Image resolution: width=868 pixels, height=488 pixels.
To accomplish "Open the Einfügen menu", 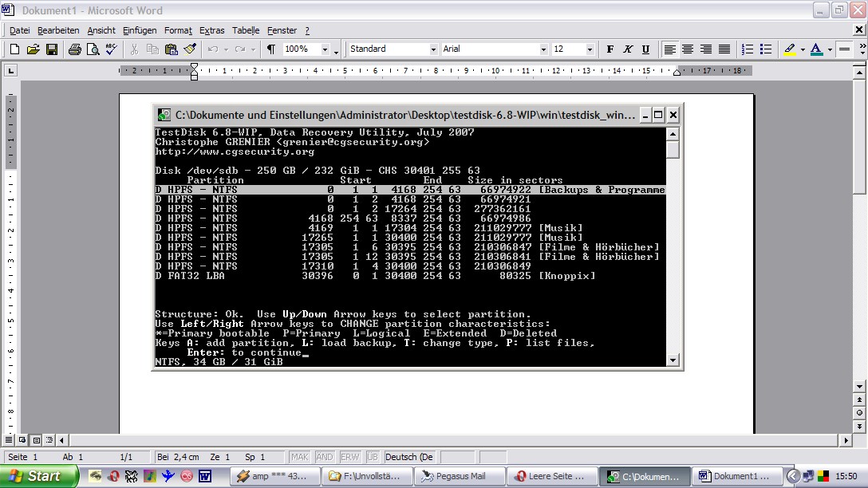I will [x=140, y=30].
